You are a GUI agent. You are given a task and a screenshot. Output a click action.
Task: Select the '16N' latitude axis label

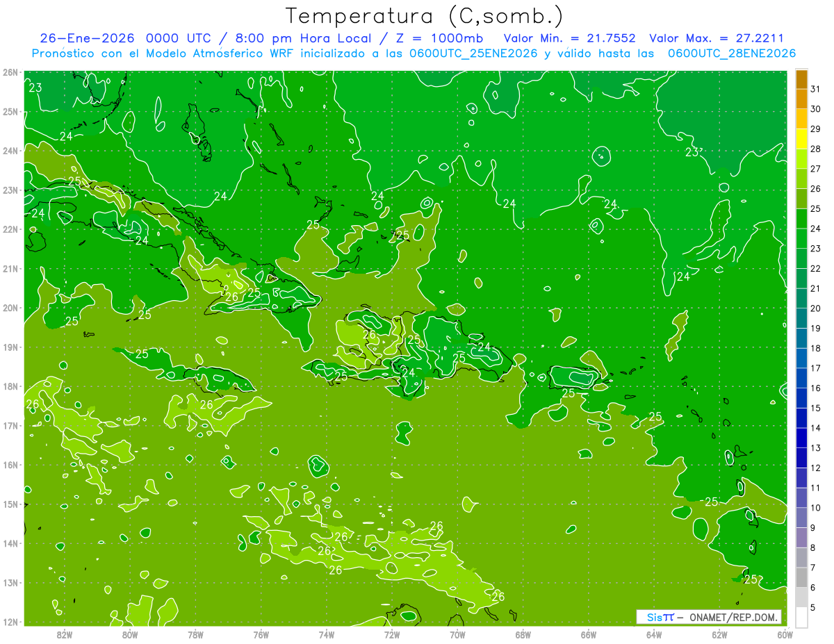[x=10, y=465]
